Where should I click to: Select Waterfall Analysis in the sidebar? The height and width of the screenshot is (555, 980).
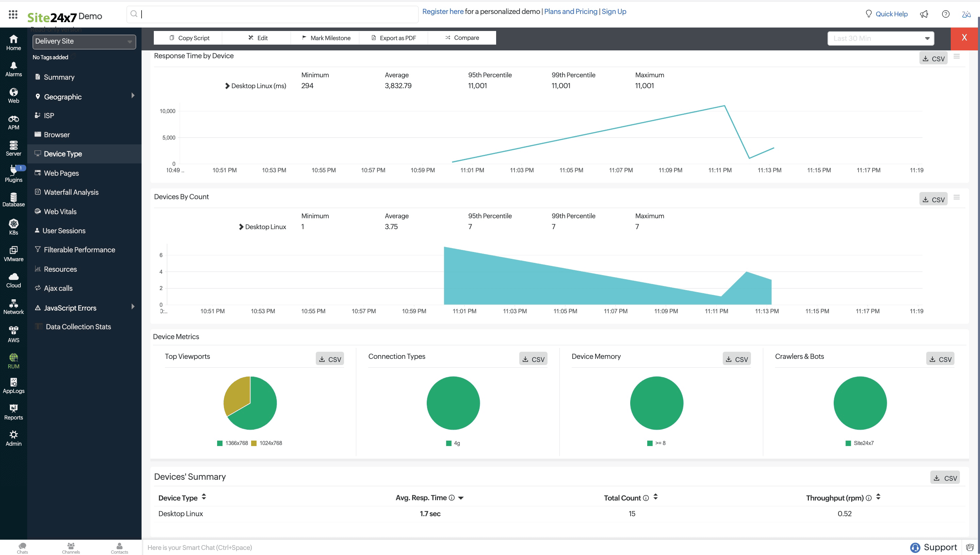pos(71,192)
